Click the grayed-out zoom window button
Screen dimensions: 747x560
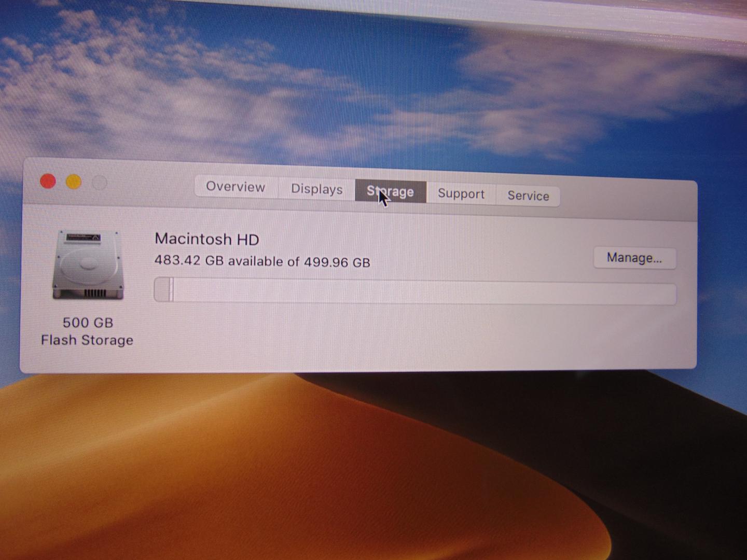tap(99, 183)
